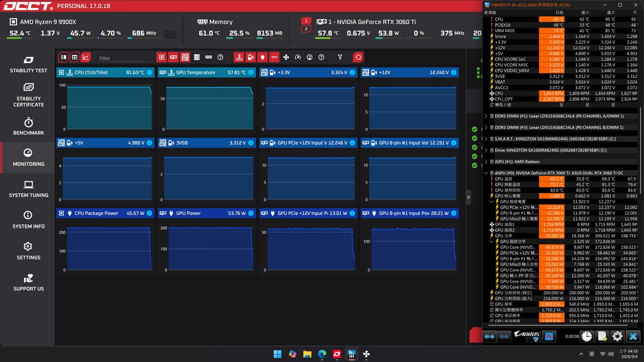Open the System Tuning section
The image size is (644, 362).
[x=28, y=189]
